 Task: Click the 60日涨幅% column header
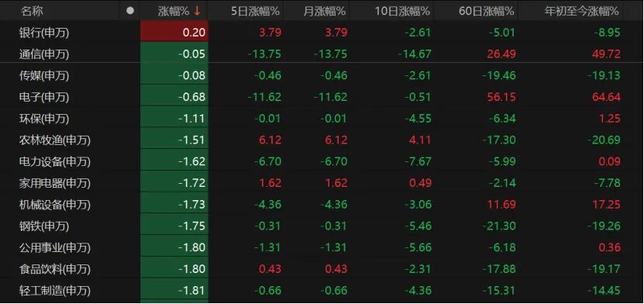coord(486,11)
